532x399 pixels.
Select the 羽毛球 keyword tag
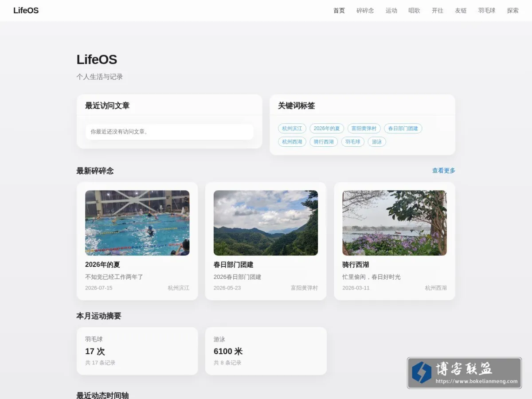point(353,142)
